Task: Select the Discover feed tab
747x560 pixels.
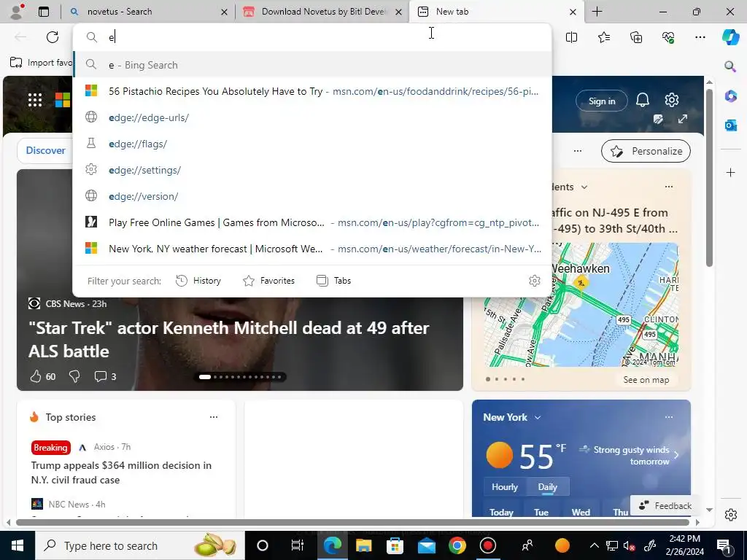Action: (x=45, y=150)
